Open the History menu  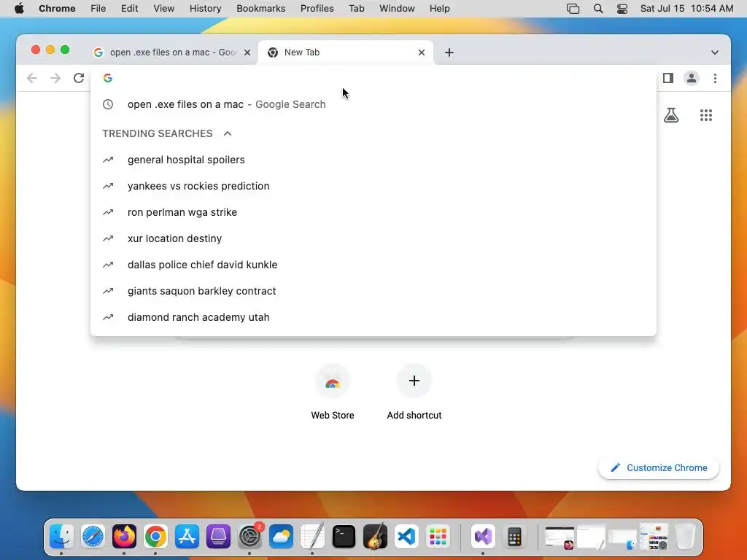(x=205, y=9)
